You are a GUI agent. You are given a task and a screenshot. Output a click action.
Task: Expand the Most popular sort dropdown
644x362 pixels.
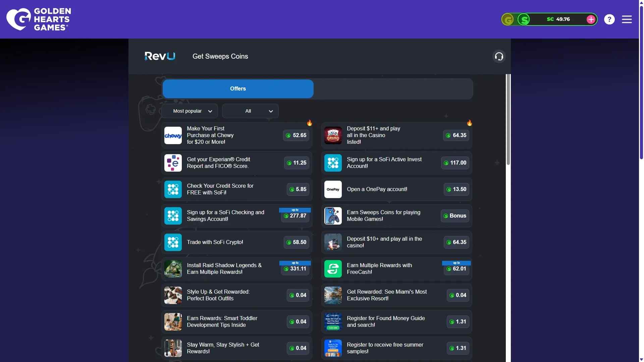pos(190,111)
